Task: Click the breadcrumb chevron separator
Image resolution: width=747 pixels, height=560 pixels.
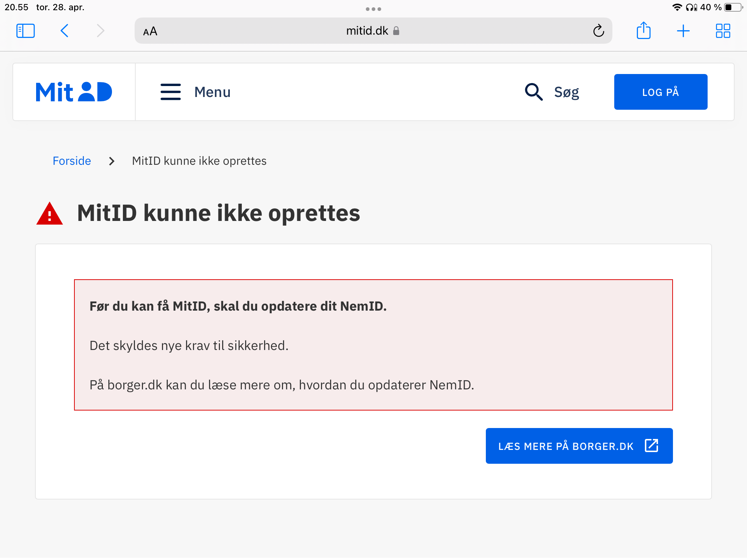Action: 112,161
